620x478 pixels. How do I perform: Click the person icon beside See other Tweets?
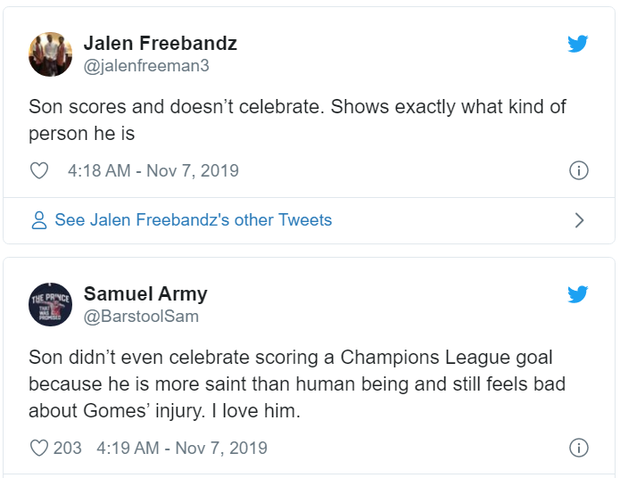pyautogui.click(x=40, y=220)
